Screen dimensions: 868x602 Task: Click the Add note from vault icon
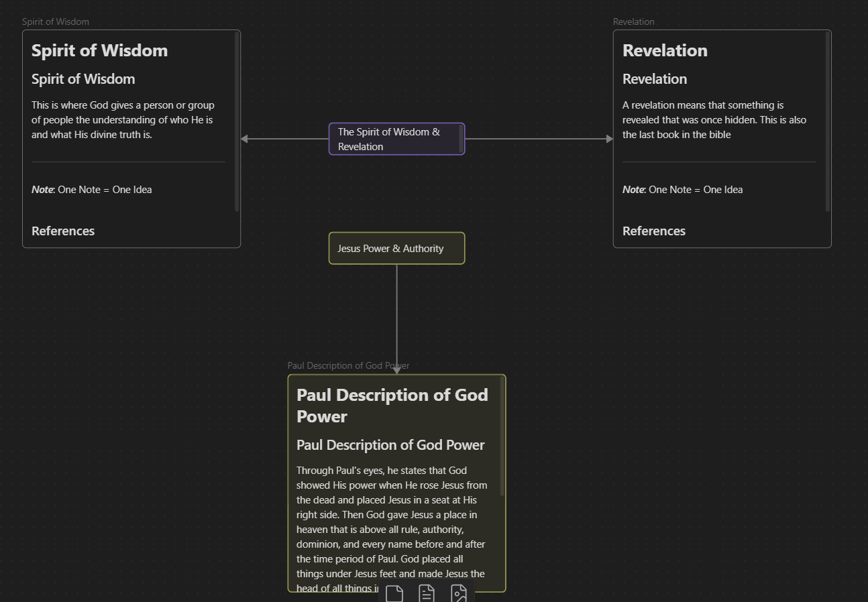point(427,593)
